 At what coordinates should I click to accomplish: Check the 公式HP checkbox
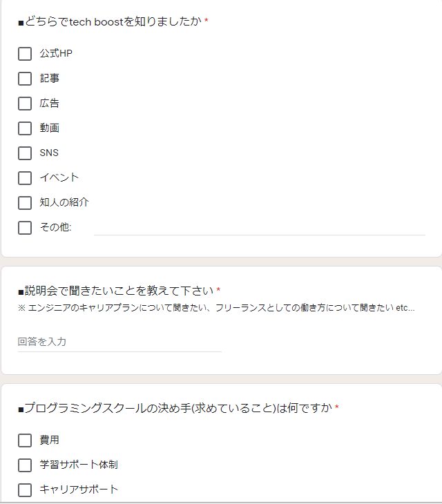point(25,54)
